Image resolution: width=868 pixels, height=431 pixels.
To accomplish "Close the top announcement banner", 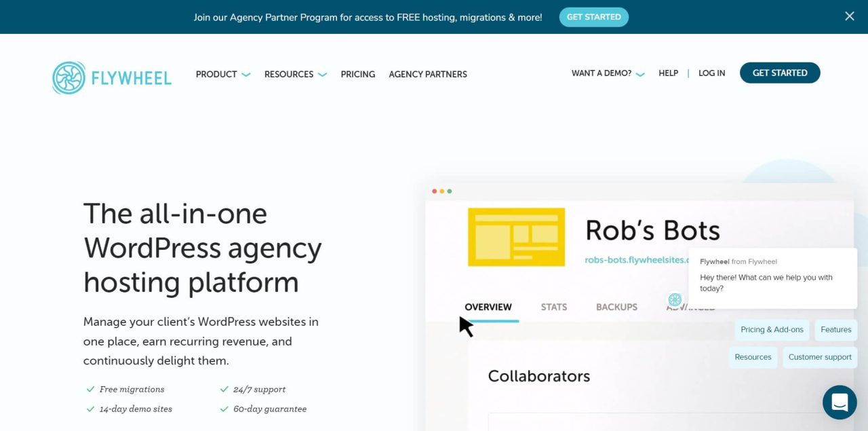I will point(849,16).
